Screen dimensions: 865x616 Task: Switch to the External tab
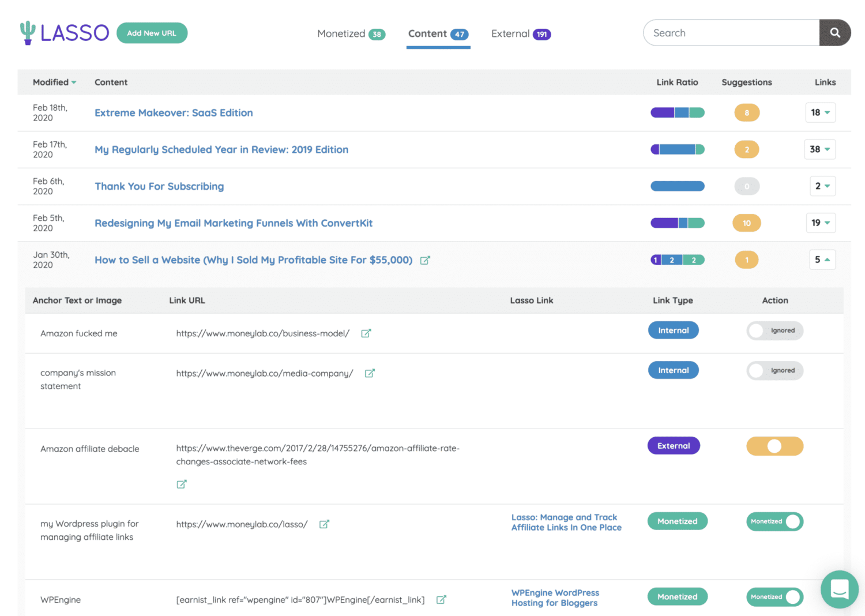click(x=521, y=33)
